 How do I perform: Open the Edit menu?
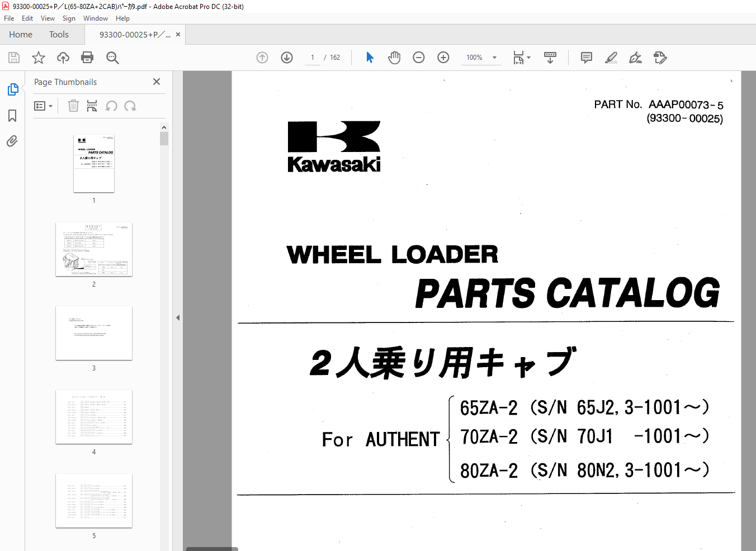[27, 18]
